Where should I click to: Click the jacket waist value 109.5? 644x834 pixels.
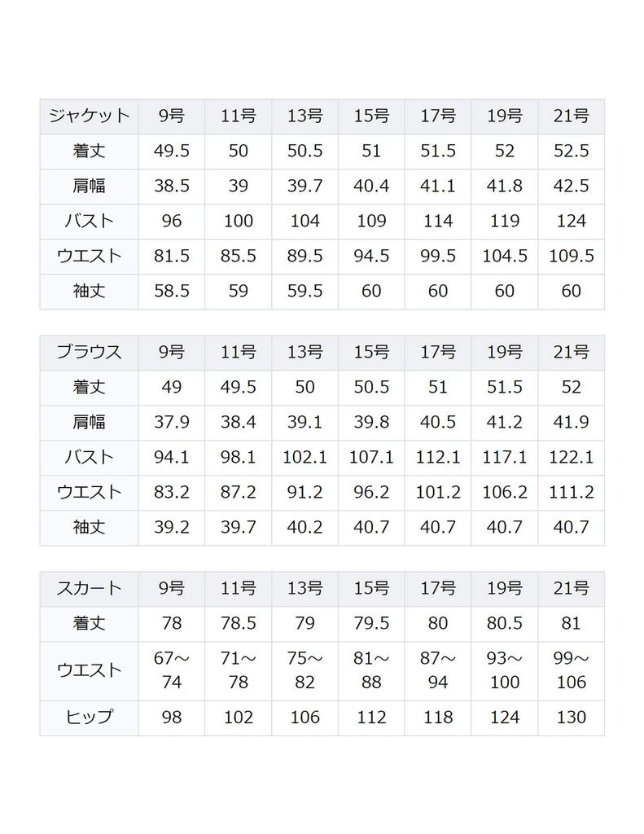point(571,256)
